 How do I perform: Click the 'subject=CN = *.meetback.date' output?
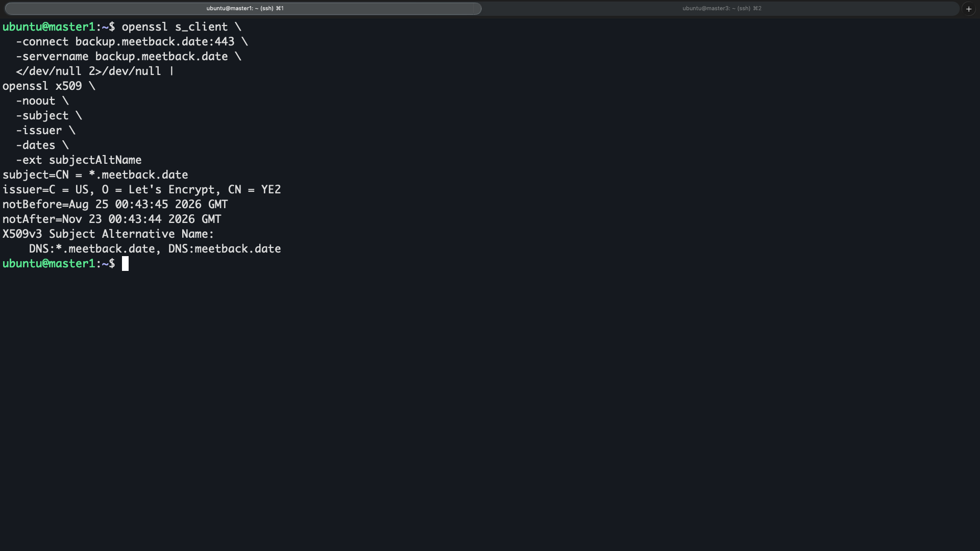[95, 175]
